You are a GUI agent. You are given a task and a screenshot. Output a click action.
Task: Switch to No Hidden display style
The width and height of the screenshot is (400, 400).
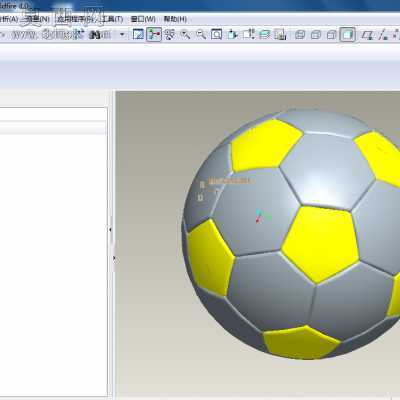pos(331,35)
